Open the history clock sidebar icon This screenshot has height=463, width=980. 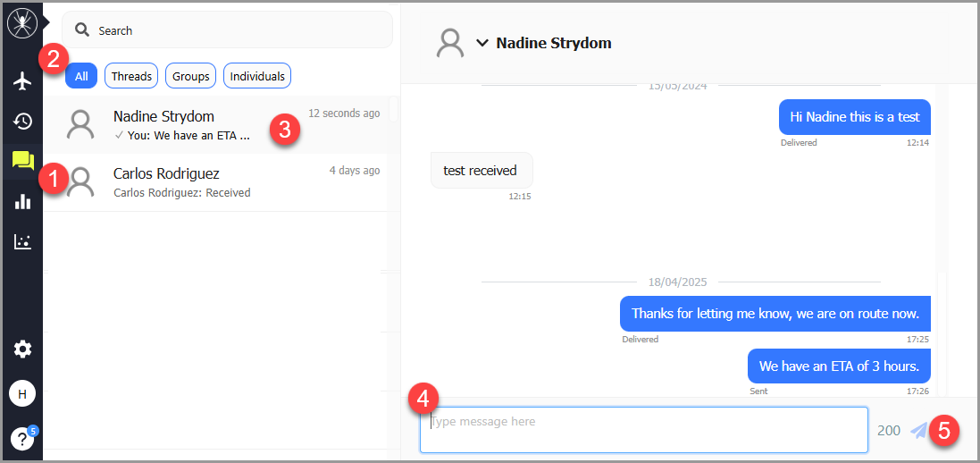click(22, 121)
